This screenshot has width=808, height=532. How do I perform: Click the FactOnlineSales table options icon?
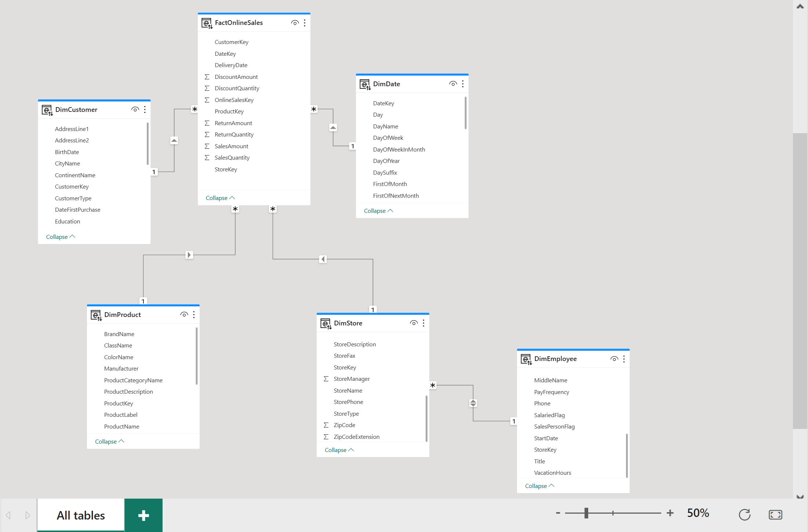pyautogui.click(x=305, y=22)
